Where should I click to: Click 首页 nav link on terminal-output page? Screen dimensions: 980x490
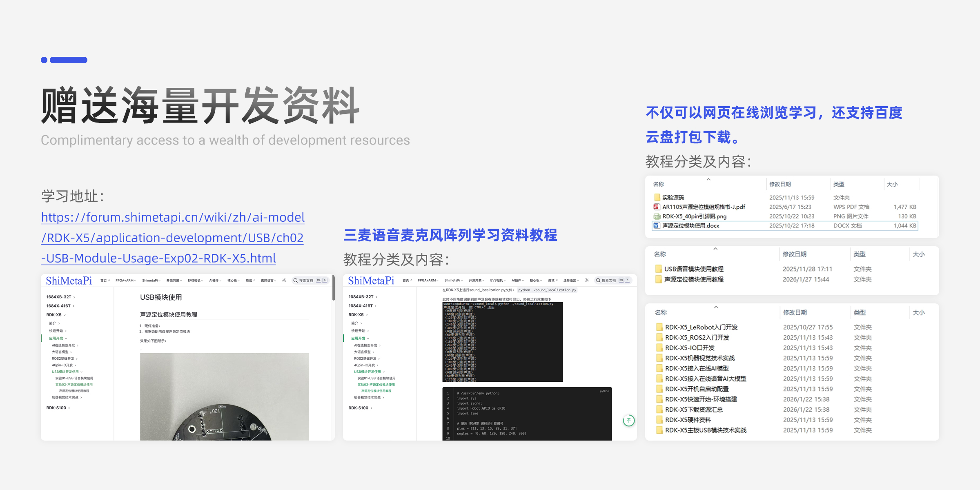pyautogui.click(x=407, y=281)
